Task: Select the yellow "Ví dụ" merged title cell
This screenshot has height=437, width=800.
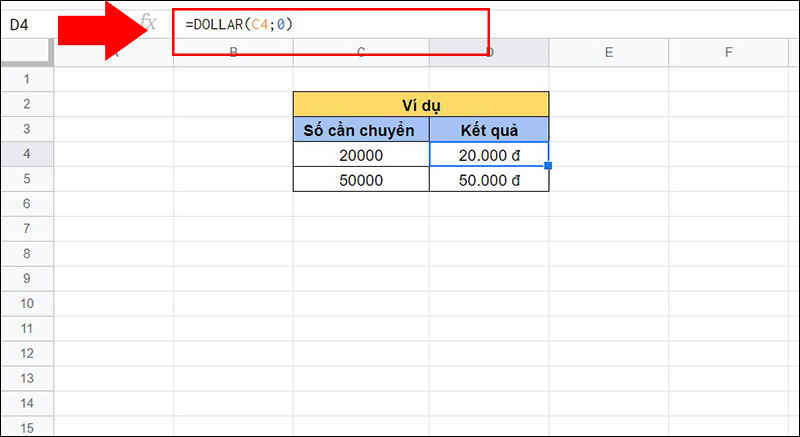Action: coord(421,104)
